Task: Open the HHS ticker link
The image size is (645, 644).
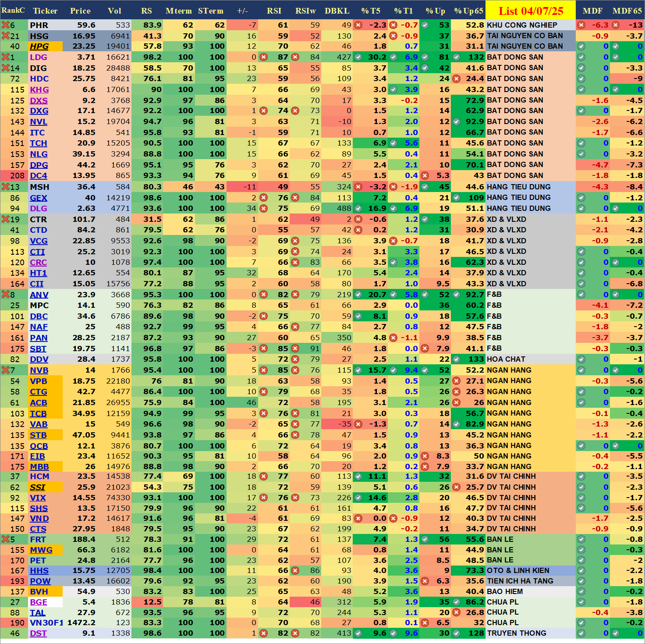Action: (x=39, y=570)
